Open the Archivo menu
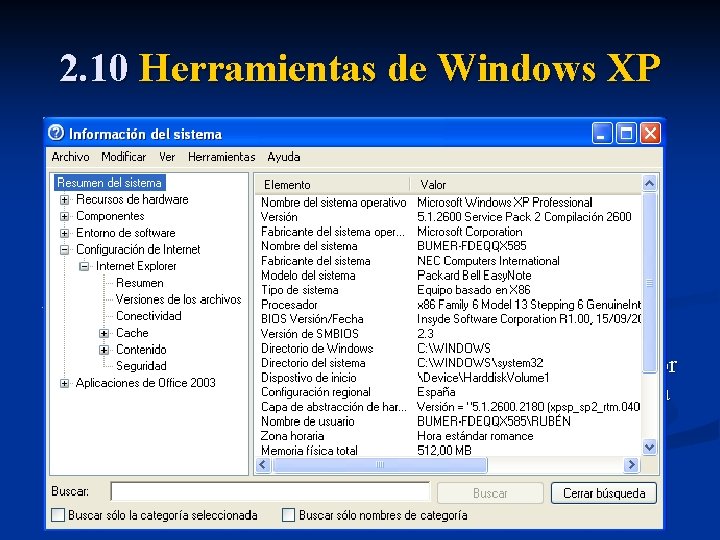 [70, 157]
